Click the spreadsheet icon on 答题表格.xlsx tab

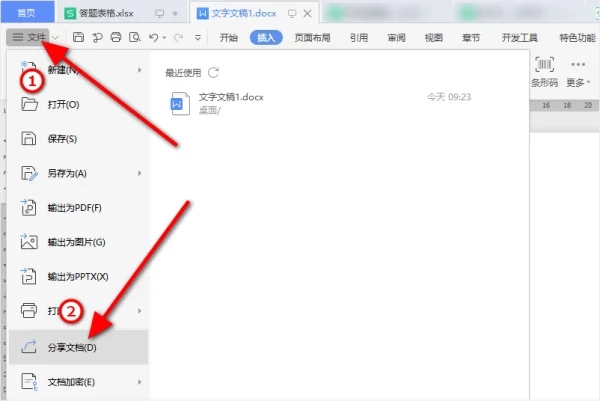[x=70, y=13]
